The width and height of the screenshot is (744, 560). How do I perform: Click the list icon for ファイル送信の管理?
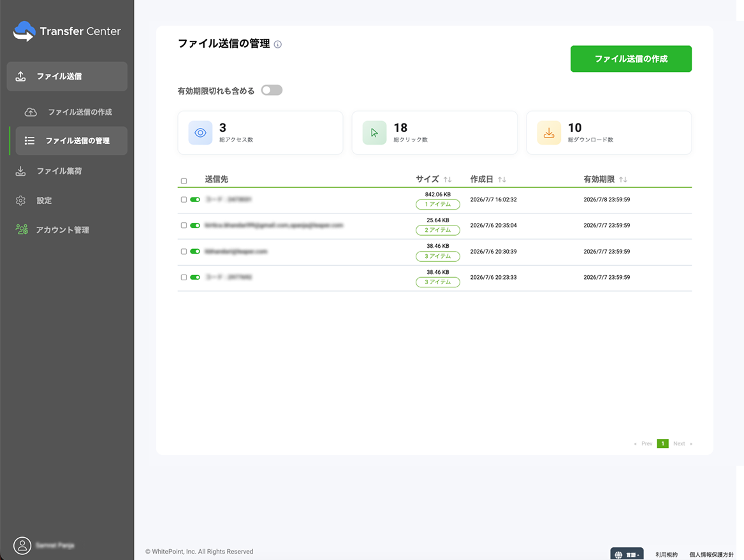point(29,141)
